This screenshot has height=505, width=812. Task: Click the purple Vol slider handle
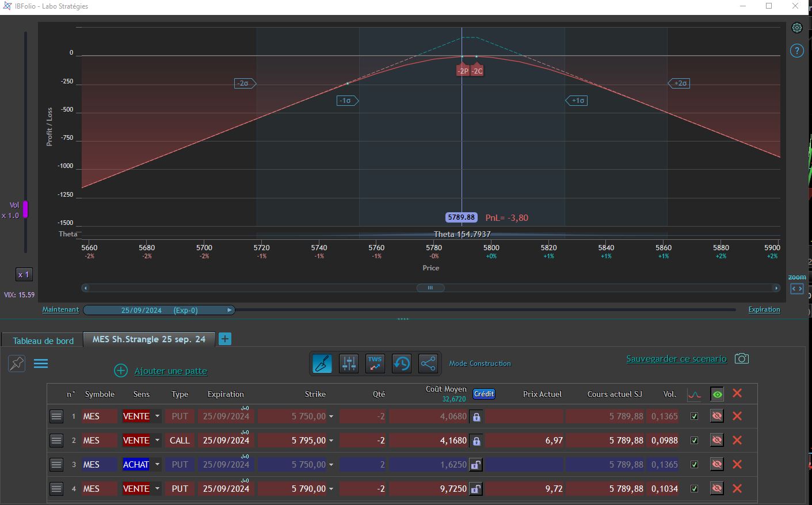25,209
